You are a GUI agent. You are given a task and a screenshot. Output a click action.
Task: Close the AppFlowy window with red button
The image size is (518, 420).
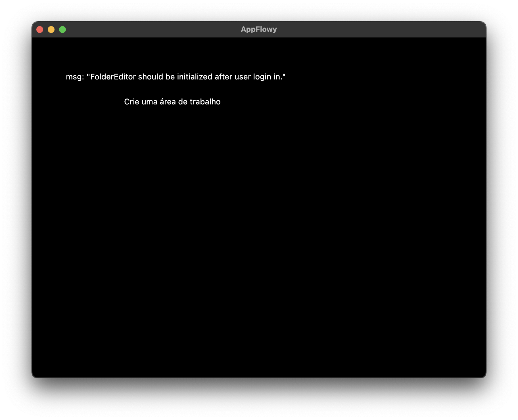pyautogui.click(x=40, y=30)
